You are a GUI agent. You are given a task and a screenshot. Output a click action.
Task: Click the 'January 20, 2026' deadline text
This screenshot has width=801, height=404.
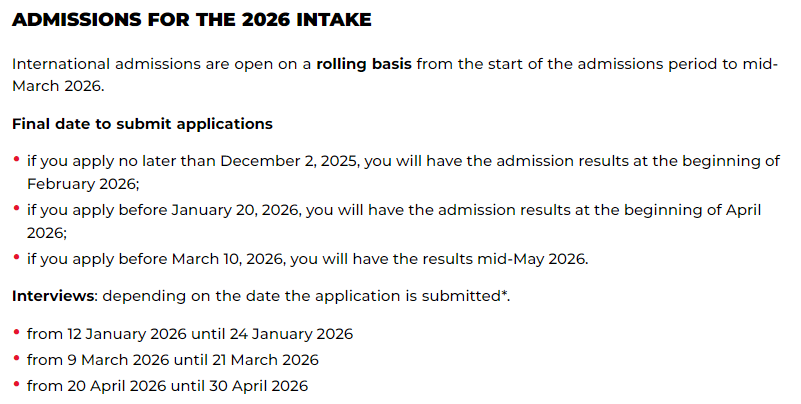click(235, 210)
